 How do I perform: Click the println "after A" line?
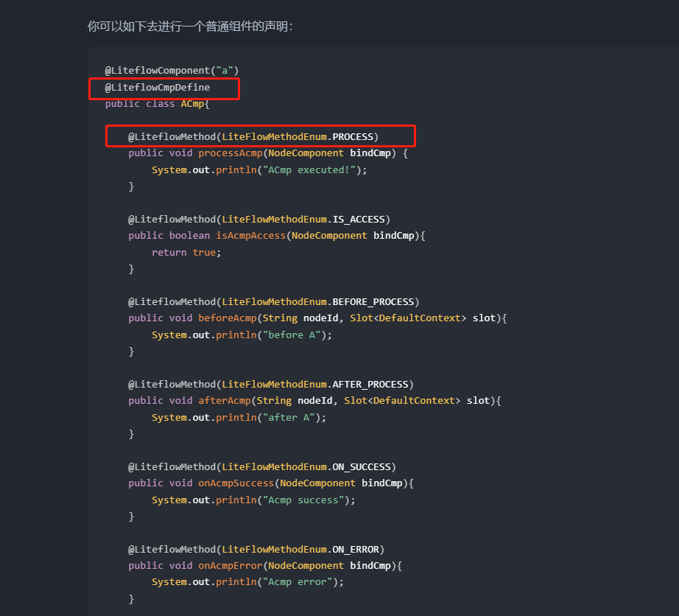tap(239, 418)
